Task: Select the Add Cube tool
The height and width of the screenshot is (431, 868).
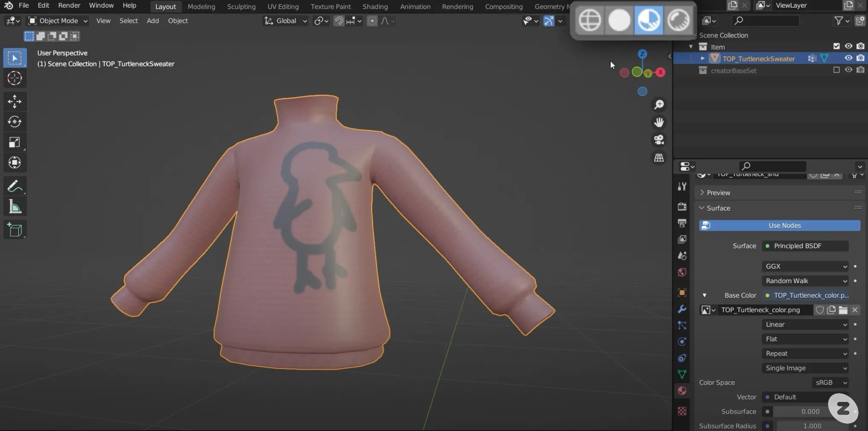Action: 15,230
